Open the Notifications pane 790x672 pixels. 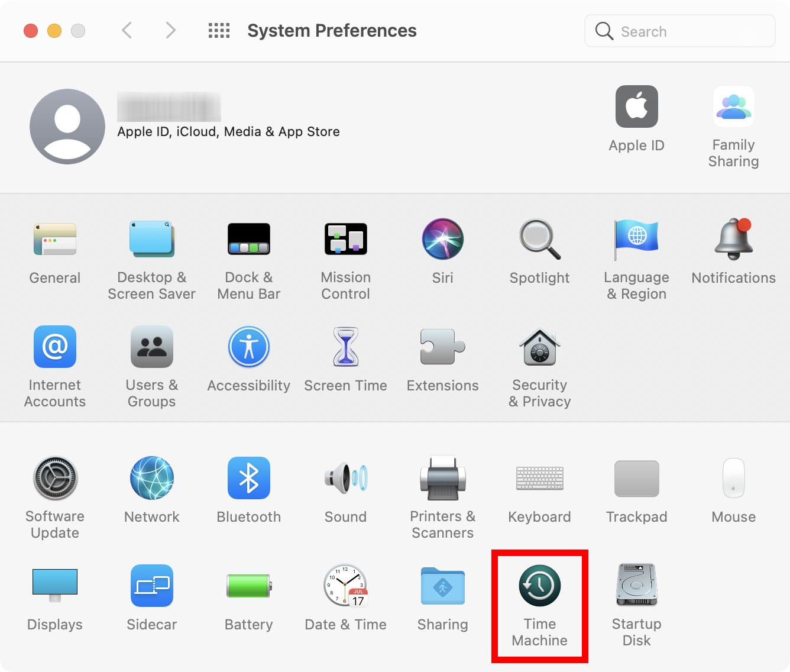(x=733, y=239)
